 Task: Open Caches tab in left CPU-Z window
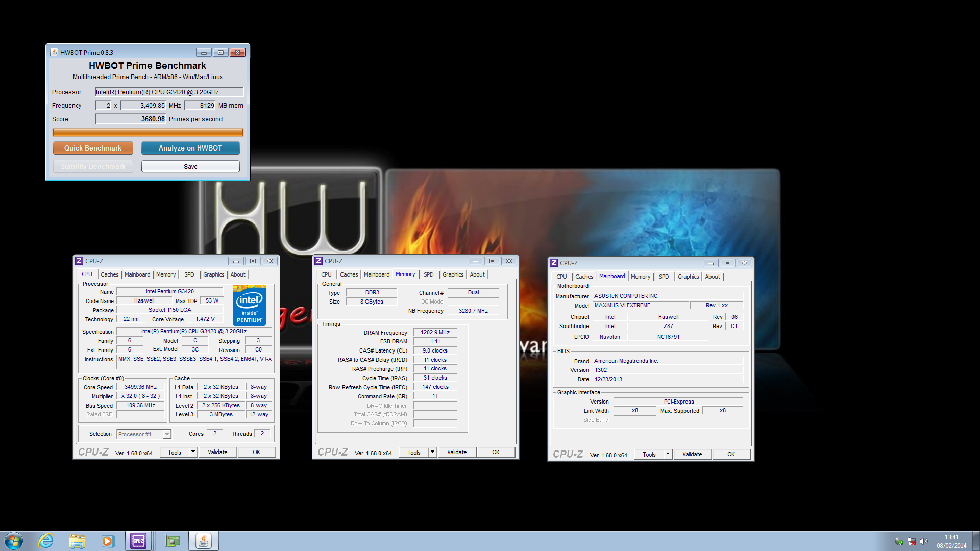(109, 274)
